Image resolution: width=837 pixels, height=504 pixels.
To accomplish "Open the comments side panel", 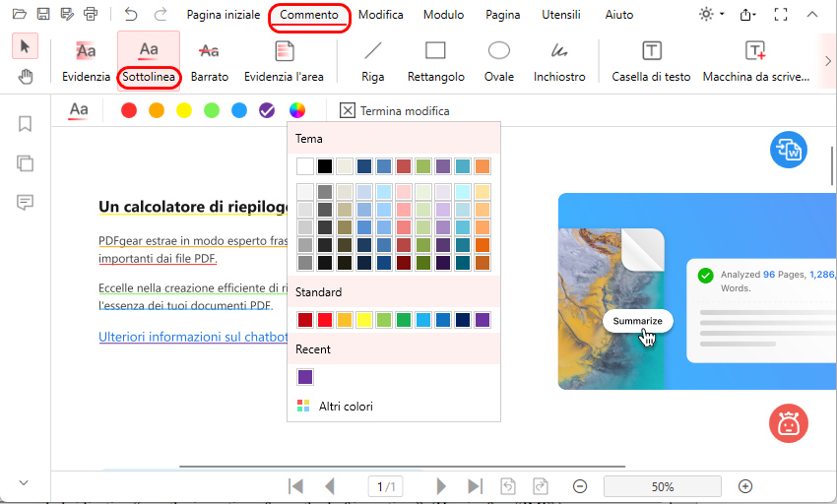I will click(x=25, y=202).
